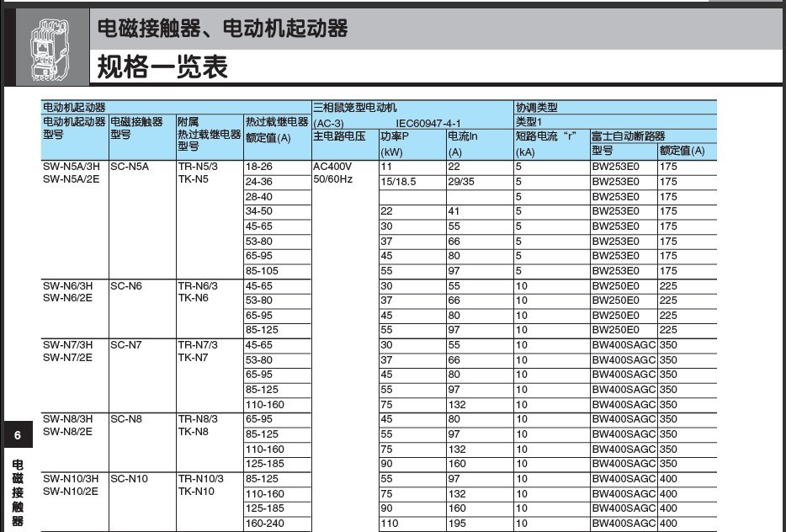Click the 三相鼠笼型电动机 column header

(x=354, y=108)
